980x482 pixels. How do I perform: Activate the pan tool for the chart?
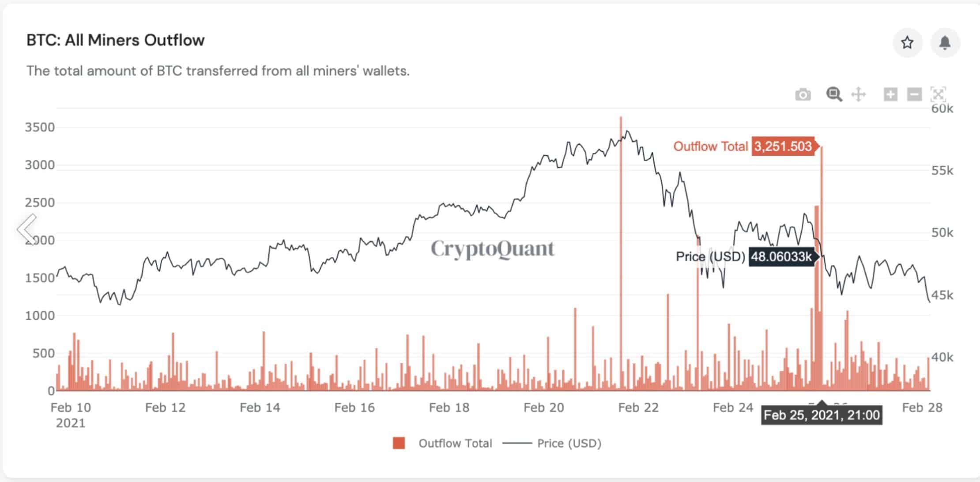click(859, 94)
